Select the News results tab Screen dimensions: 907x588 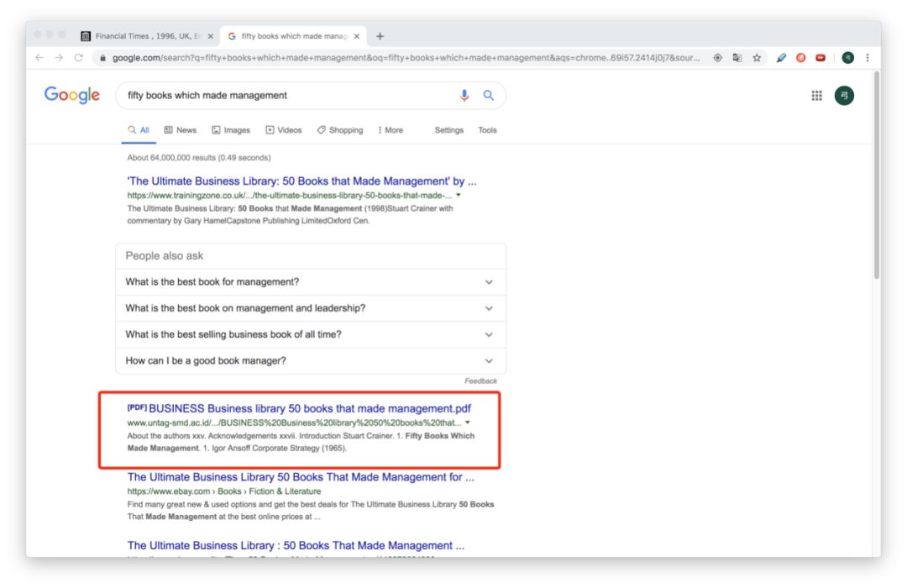(181, 130)
